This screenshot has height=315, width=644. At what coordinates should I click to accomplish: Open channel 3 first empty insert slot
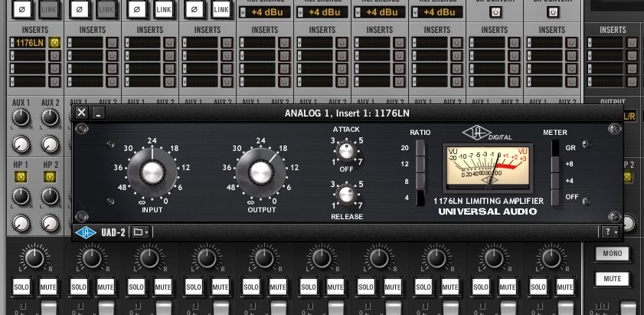click(143, 43)
